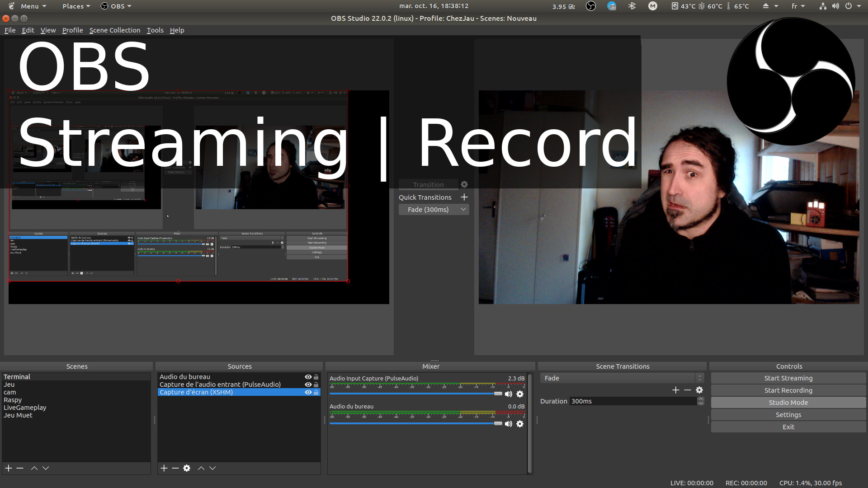868x488 pixels.
Task: Open transition properties gear in Scene Transitions
Action: (699, 390)
